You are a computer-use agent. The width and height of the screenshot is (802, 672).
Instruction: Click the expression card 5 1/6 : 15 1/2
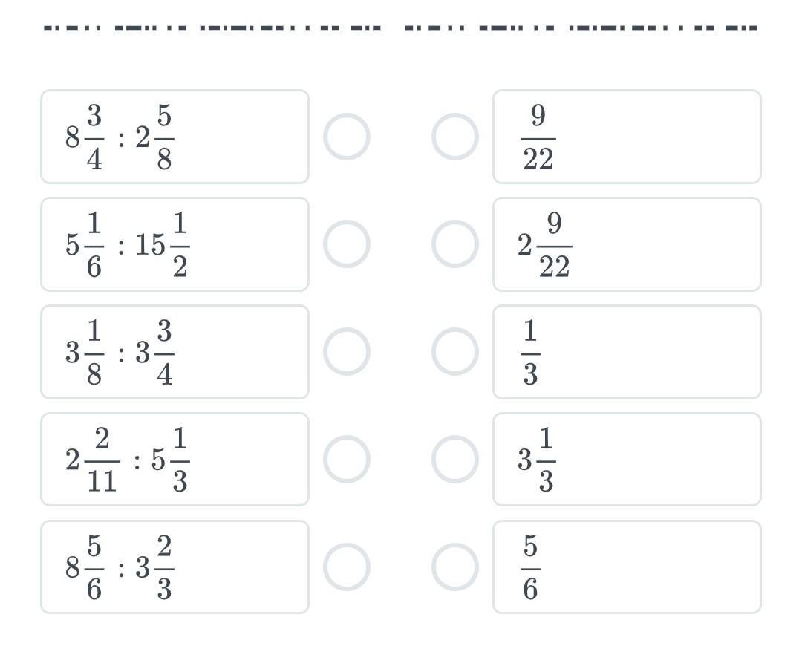coord(175,244)
